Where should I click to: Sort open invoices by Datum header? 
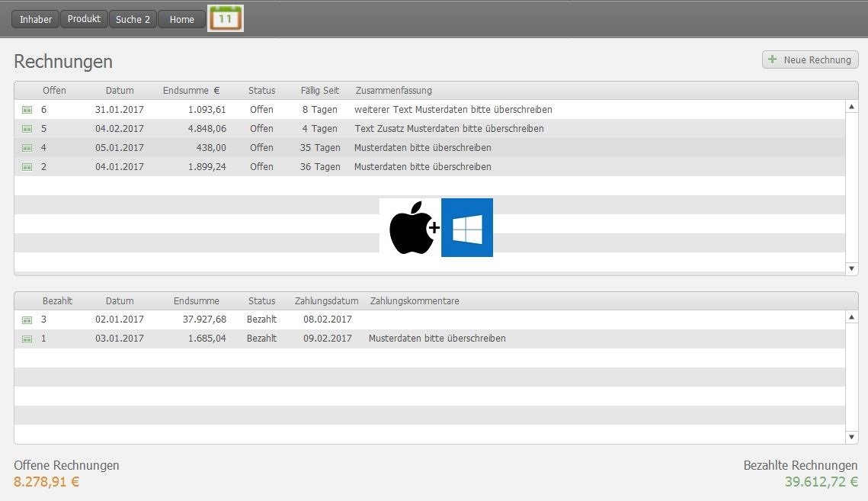coord(120,90)
